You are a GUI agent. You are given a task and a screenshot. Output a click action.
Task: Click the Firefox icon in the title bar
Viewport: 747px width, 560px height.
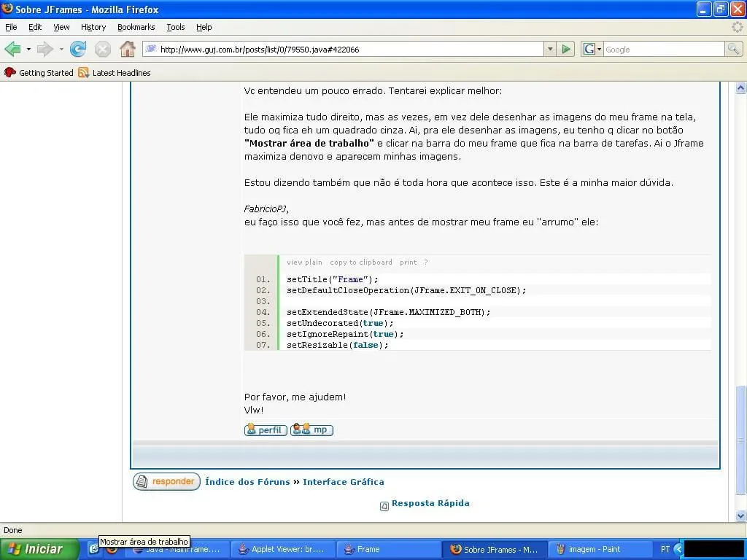coord(7,9)
